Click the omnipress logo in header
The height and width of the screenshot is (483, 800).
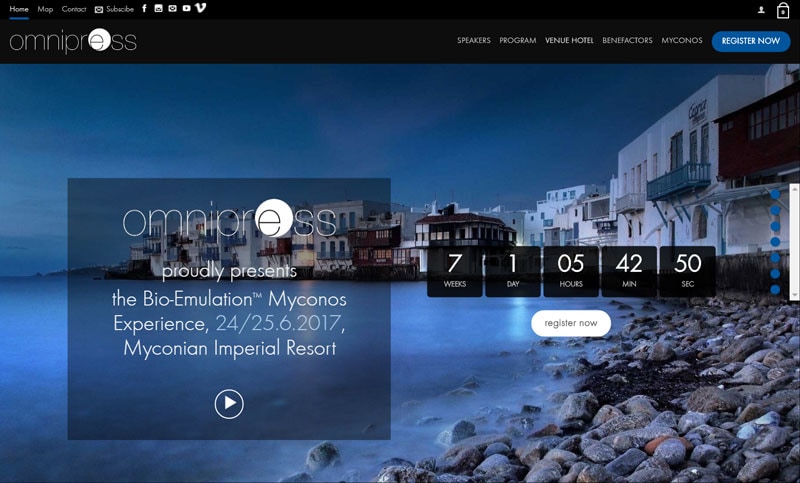73,41
